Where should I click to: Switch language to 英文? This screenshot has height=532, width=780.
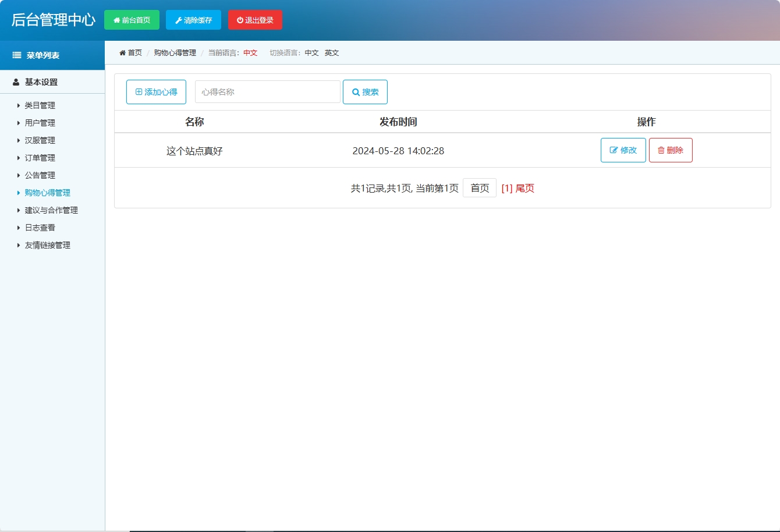tap(331, 52)
